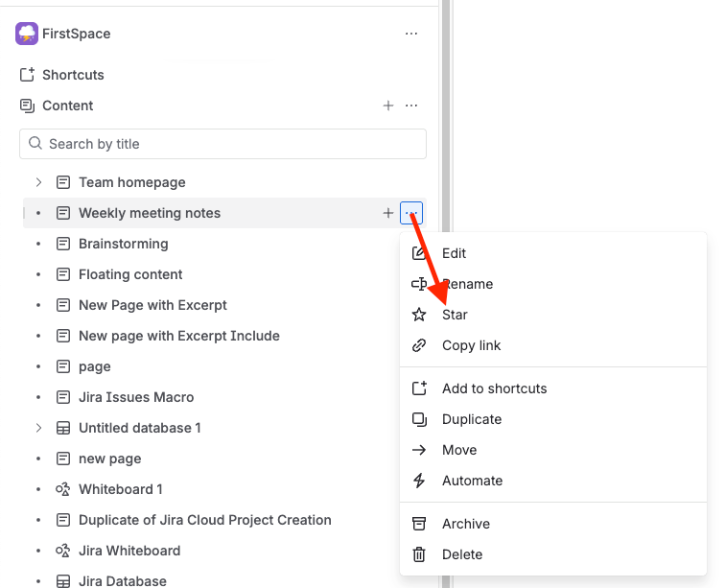The height and width of the screenshot is (588, 725).
Task: Open Duplicate of Jira Cloud Project Creation
Action: coord(205,520)
